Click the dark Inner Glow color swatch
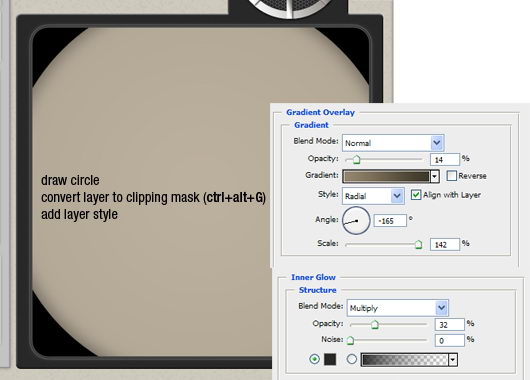 pos(330,359)
